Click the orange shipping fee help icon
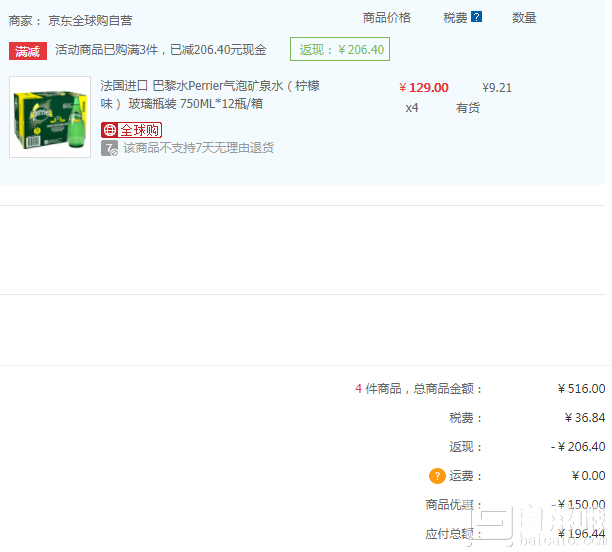This screenshot has height=552, width=612. [437, 476]
